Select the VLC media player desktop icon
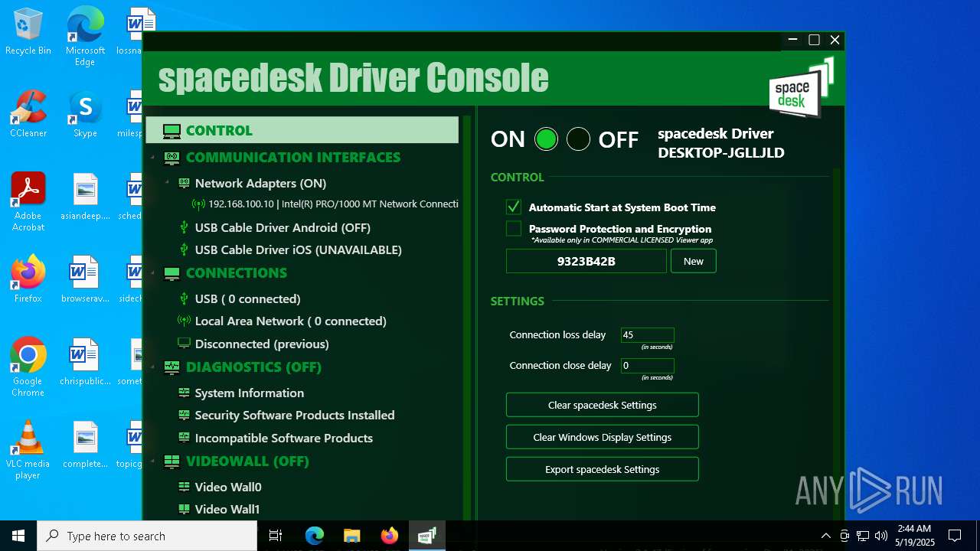 coord(28,450)
